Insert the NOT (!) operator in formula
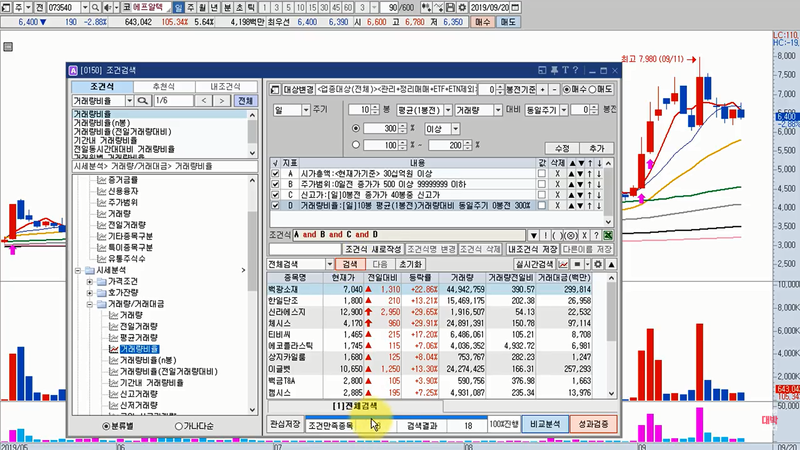 tap(545, 235)
